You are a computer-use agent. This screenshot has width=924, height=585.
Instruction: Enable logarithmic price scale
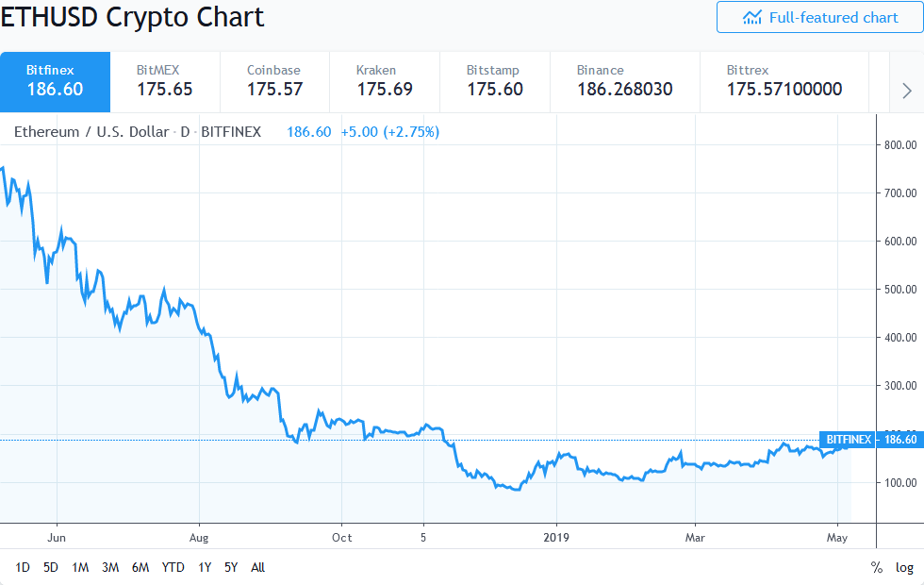tap(903, 568)
